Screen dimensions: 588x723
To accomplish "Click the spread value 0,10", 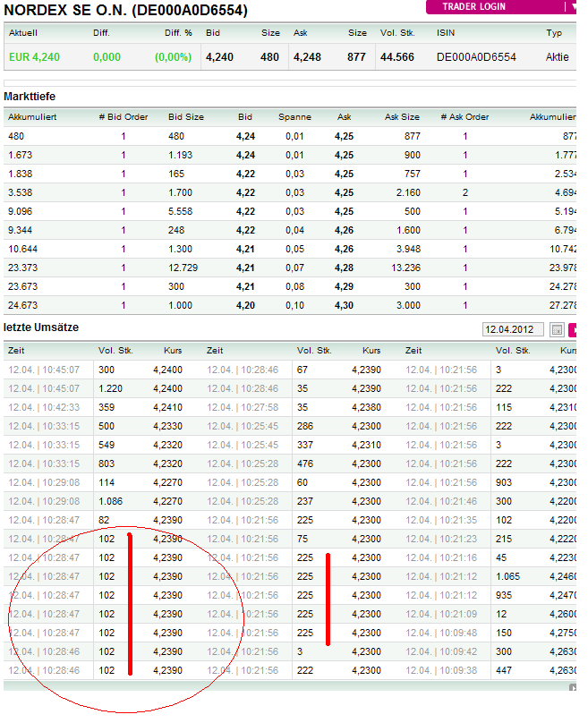I will coord(294,305).
